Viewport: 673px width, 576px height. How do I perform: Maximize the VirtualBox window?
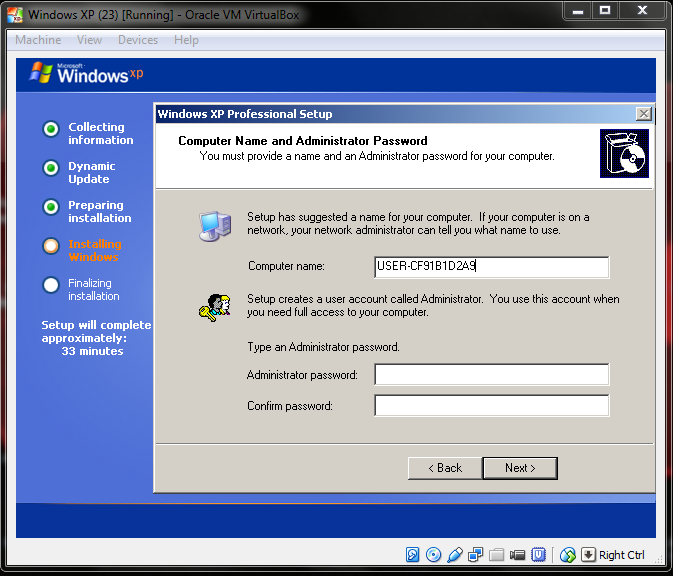605,11
